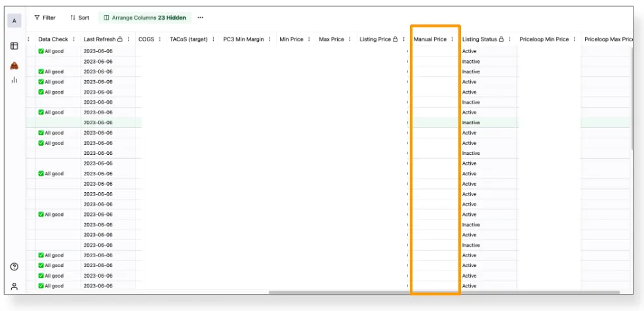The height and width of the screenshot is (311, 644).
Task: Open the Priceloop Min Price column options menu
Action: point(574,39)
